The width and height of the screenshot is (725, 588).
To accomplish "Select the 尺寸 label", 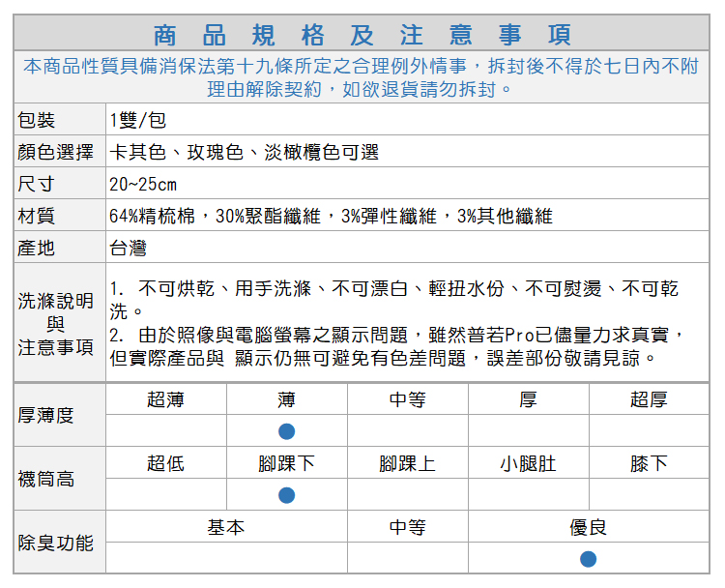I will pyautogui.click(x=36, y=184).
